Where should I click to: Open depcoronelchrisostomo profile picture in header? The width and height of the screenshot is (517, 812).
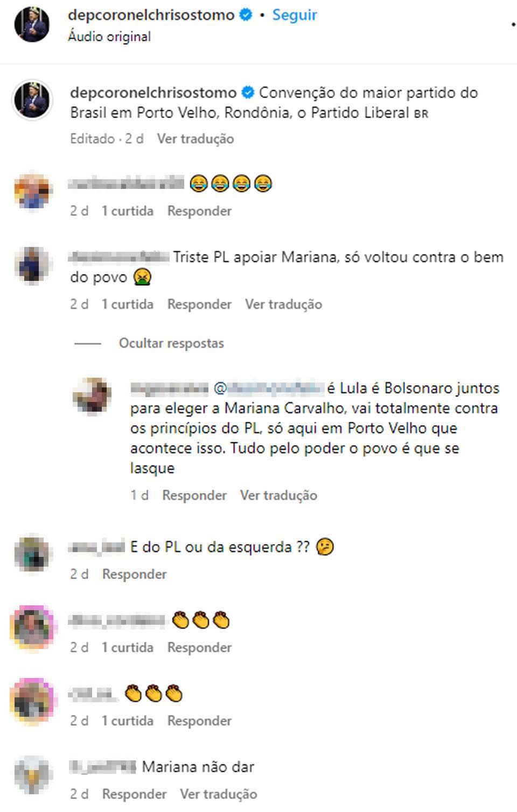32,24
